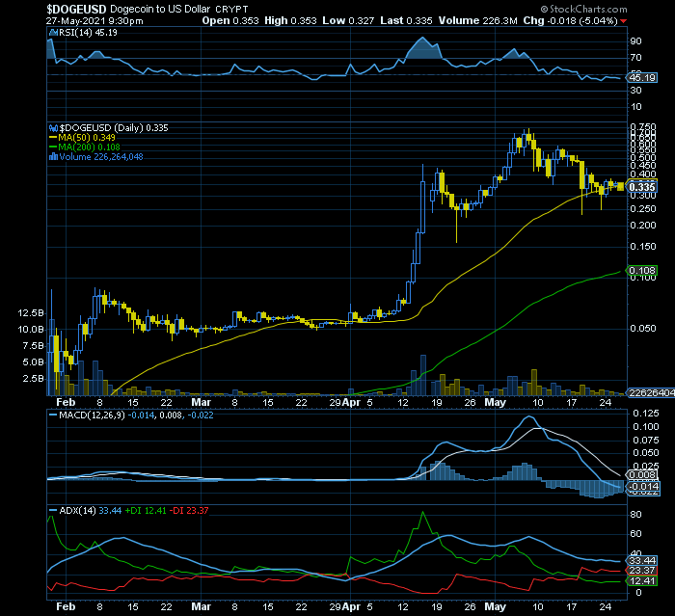
Task: Click the CRYPT exchange label
Action: (231, 10)
